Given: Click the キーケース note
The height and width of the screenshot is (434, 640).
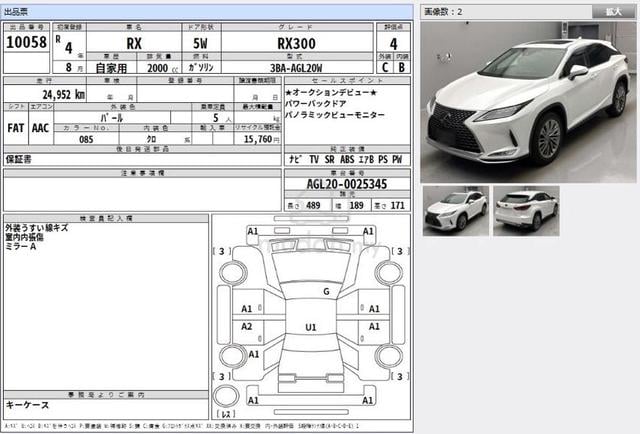Looking at the screenshot, I should (x=27, y=405).
